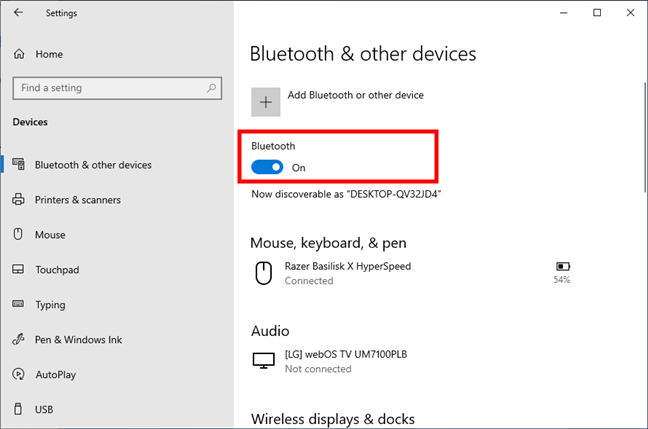The width and height of the screenshot is (648, 429).
Task: Click in the Find a setting field
Action: (x=117, y=88)
